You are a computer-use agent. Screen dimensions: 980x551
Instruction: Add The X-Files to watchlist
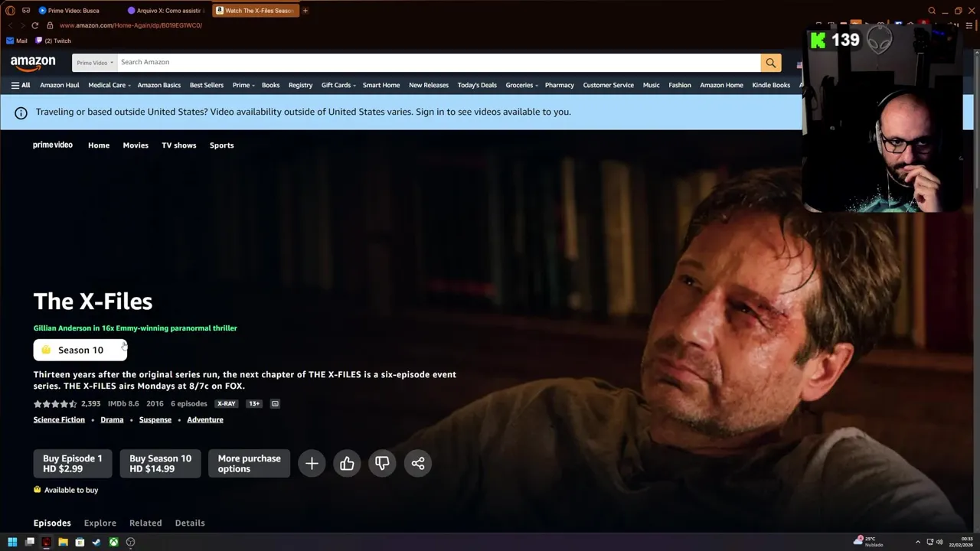pyautogui.click(x=312, y=463)
